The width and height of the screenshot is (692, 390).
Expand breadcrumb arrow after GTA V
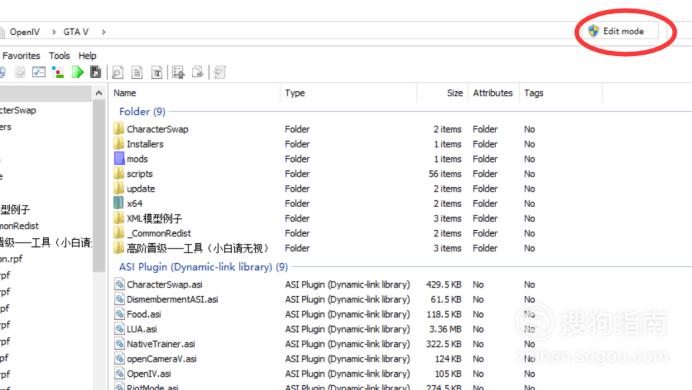tap(104, 32)
